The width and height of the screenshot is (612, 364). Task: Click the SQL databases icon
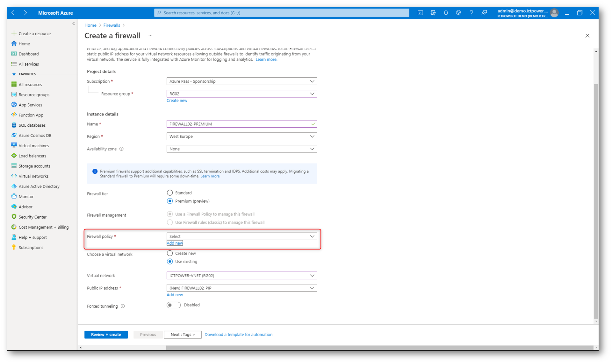click(14, 125)
